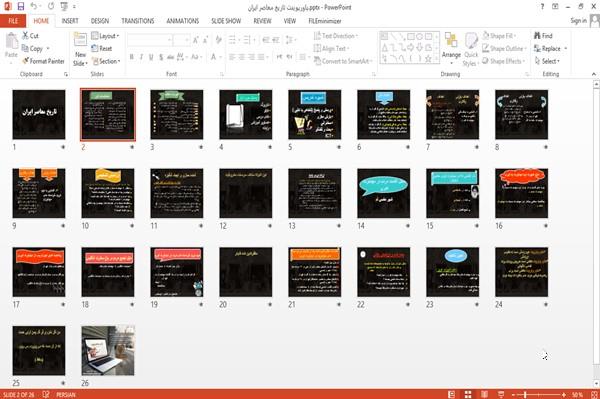This screenshot has width=600, height=399.
Task: Switch to DESIGN tab
Action: click(100, 21)
